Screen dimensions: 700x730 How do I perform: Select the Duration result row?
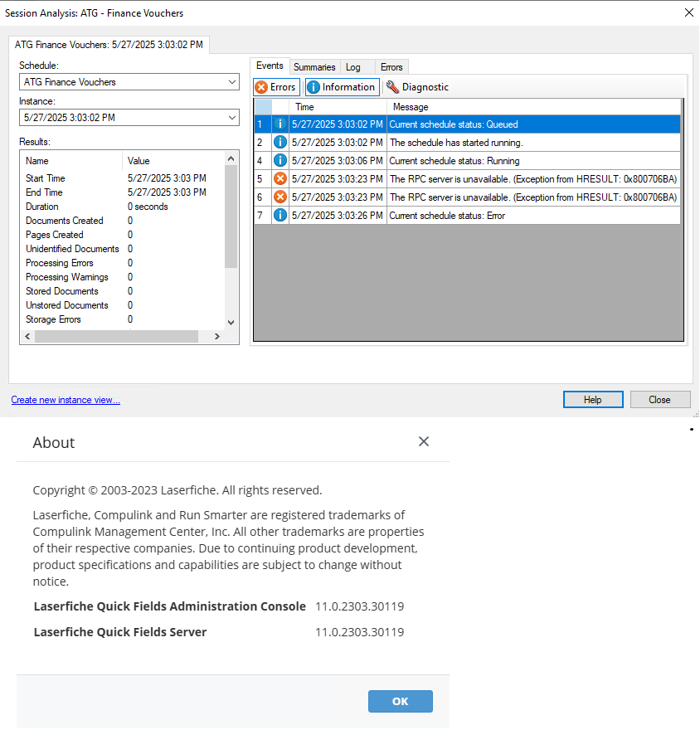(123, 207)
